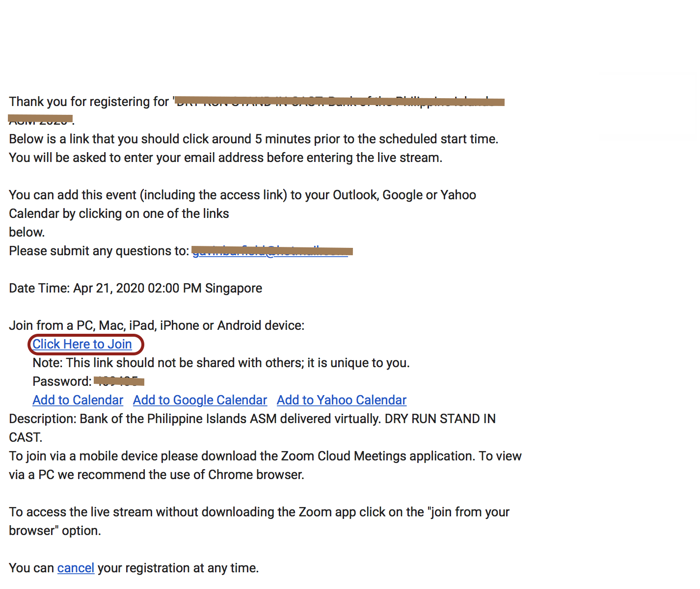
Task: Click the "Password:" label text
Action: pos(62,381)
